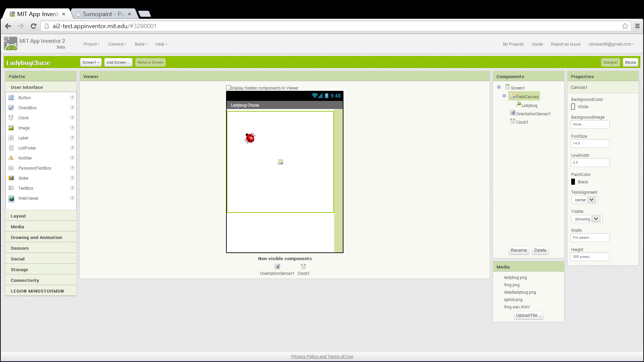Click the Height input field for Canvas1

coord(590,256)
